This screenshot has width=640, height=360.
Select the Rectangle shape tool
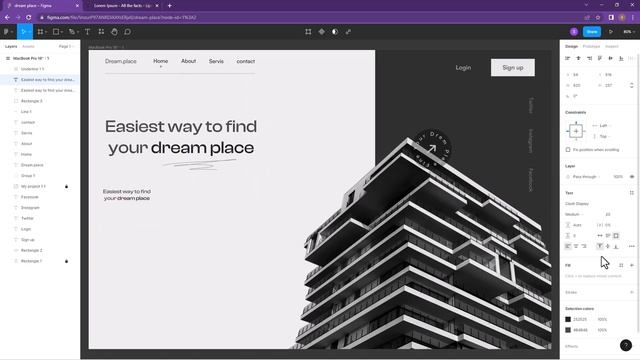click(x=56, y=32)
